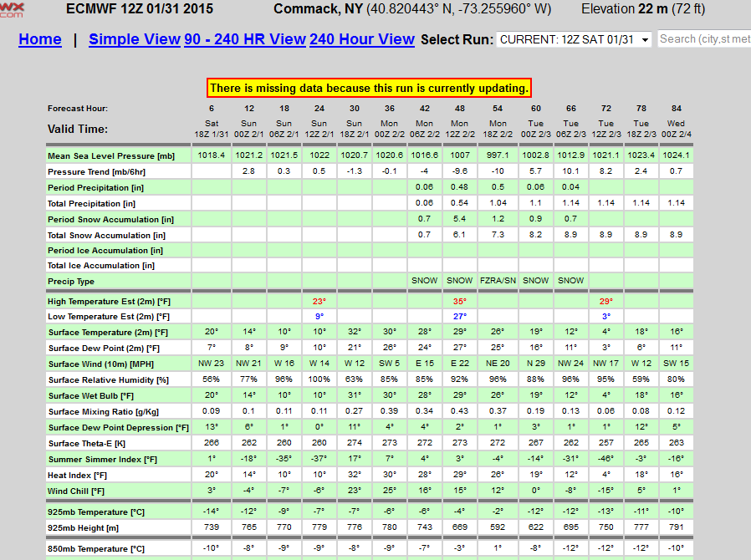Click the 997.1 pressure value

[498, 155]
